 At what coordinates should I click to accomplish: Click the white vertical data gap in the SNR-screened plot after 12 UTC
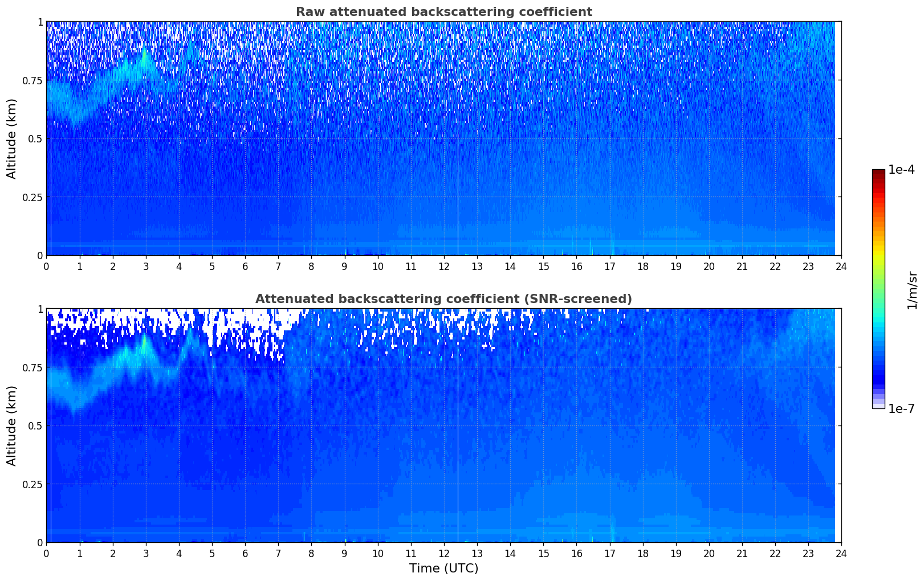pos(458,425)
